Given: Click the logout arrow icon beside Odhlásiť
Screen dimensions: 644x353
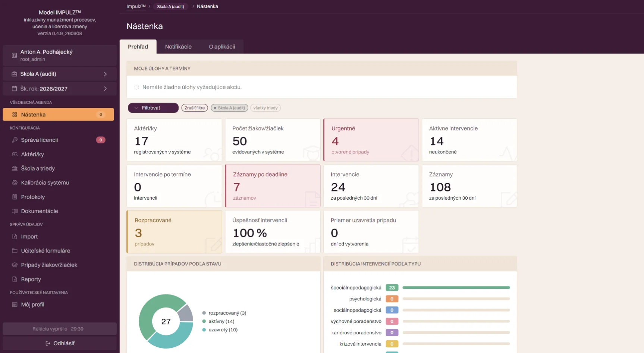Looking at the screenshot, I should tap(48, 343).
